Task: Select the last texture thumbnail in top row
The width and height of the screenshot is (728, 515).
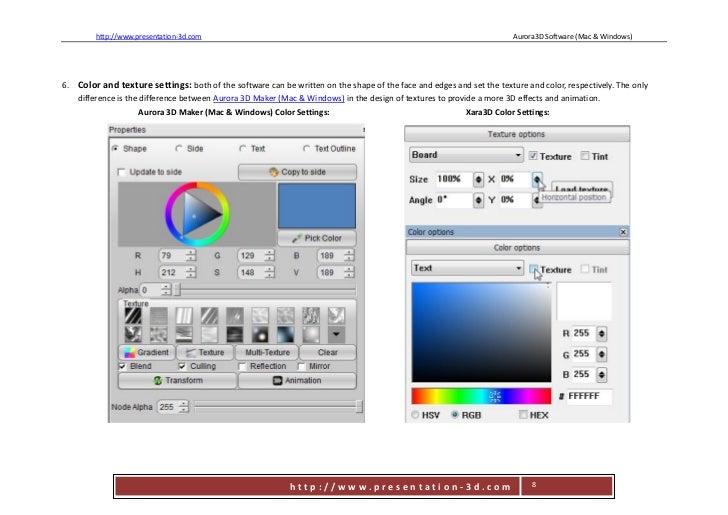Action: point(336,316)
